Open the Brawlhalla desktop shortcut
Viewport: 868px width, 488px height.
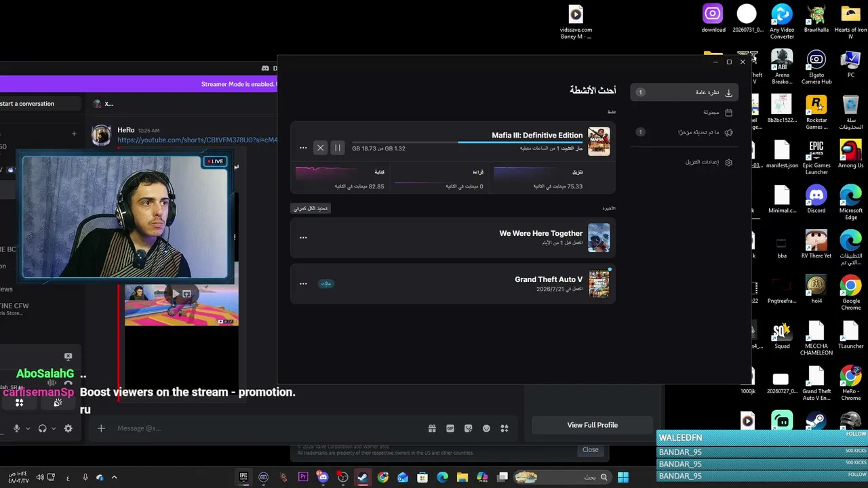pyautogui.click(x=816, y=19)
